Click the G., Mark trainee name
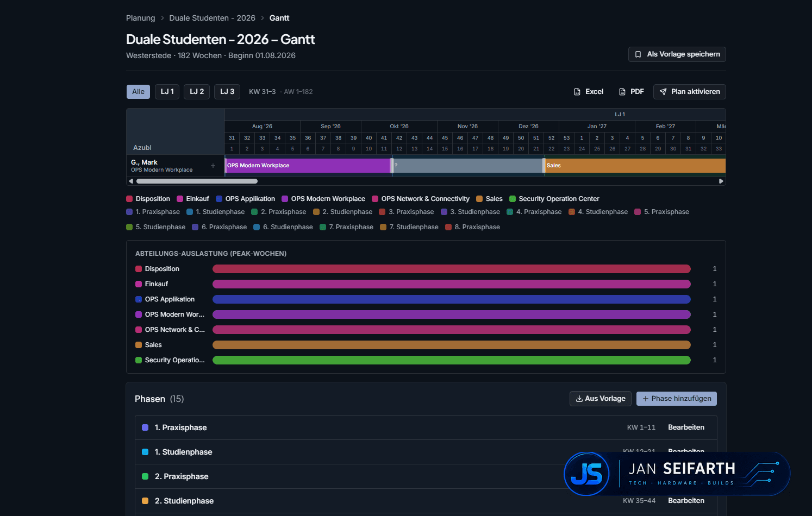Image resolution: width=812 pixels, height=516 pixels. tap(144, 162)
